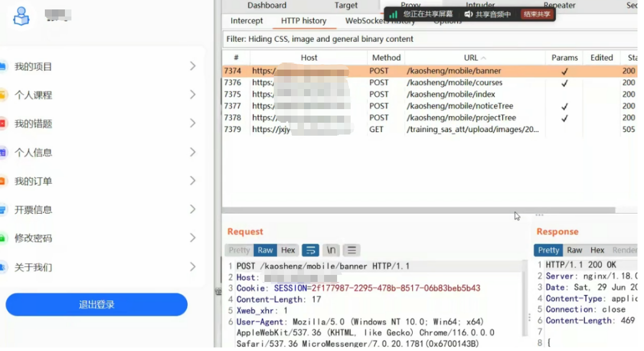This screenshot has width=644, height=351.
Task: Open the Request hamburger options icon
Action: (x=351, y=250)
